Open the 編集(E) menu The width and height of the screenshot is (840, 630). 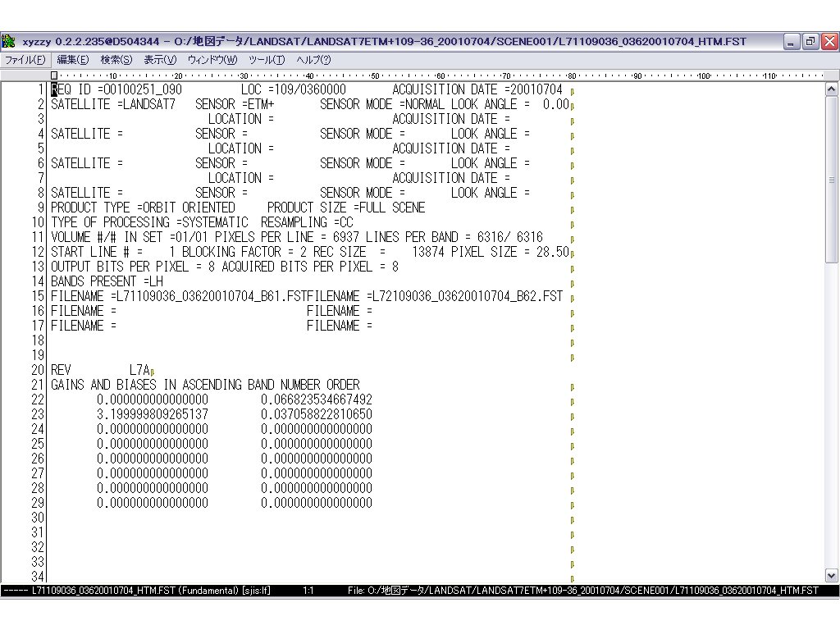[73, 60]
